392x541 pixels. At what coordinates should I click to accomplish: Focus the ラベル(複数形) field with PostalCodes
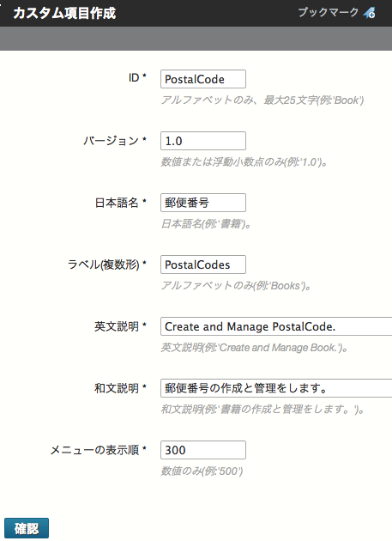(x=203, y=264)
